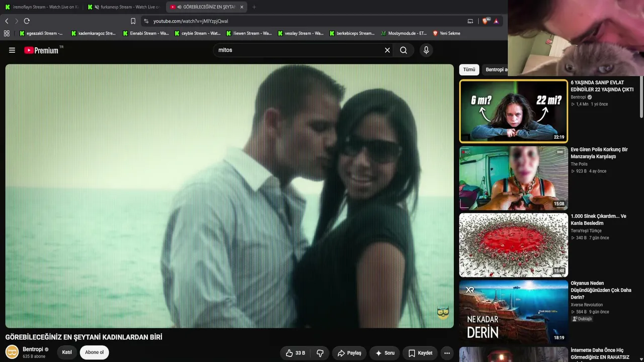Open the Elenabi Stream bookmark
Viewport: 644px width, 362px height.
coord(145,33)
